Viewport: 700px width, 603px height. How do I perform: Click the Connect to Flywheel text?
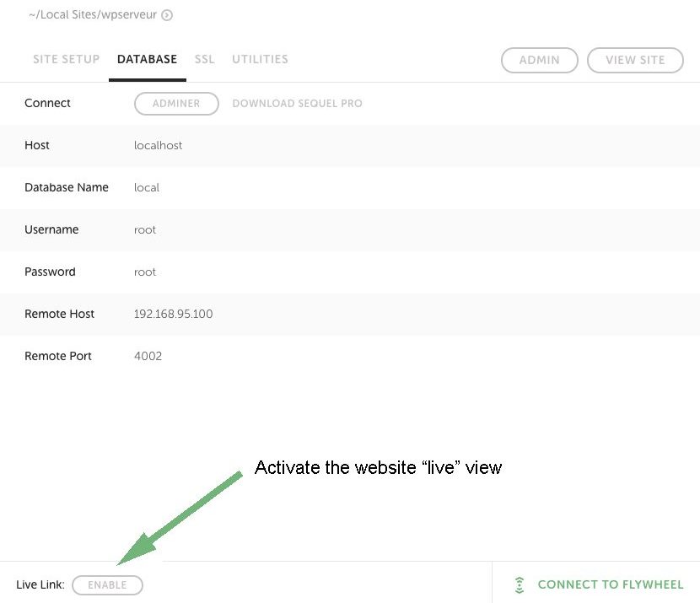(610, 584)
